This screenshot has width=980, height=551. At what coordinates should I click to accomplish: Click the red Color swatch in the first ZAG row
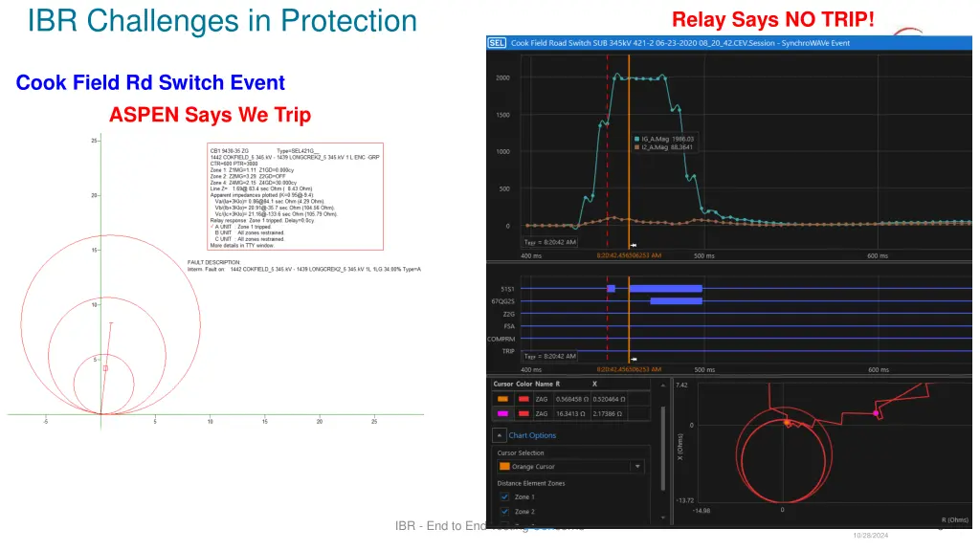coord(523,399)
